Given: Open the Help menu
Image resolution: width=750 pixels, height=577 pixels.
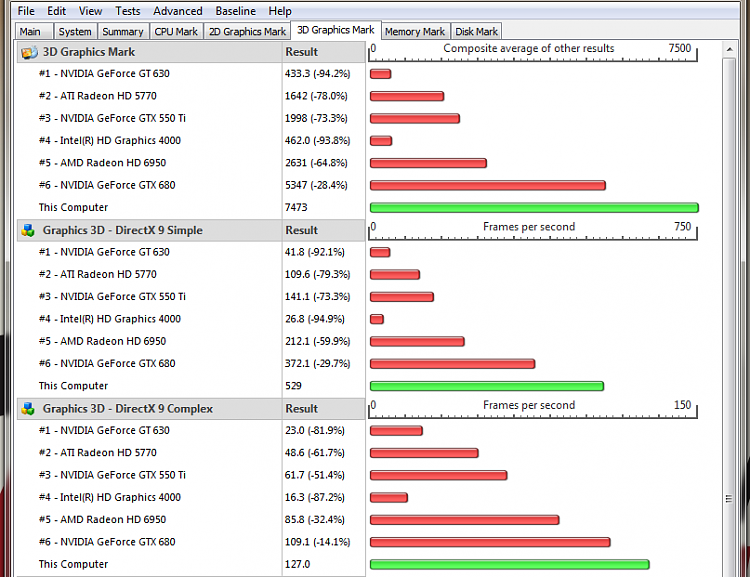Looking at the screenshot, I should pos(280,11).
